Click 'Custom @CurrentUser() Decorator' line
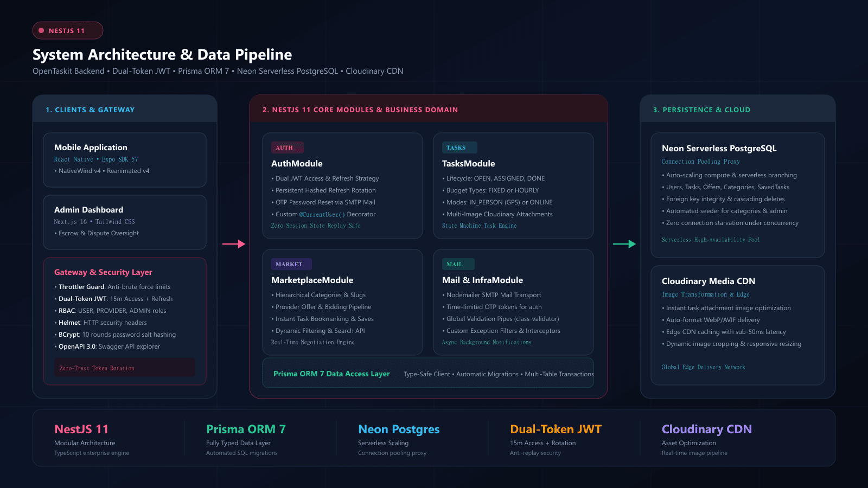Screen dimensions: 868x488 (x=323, y=214)
